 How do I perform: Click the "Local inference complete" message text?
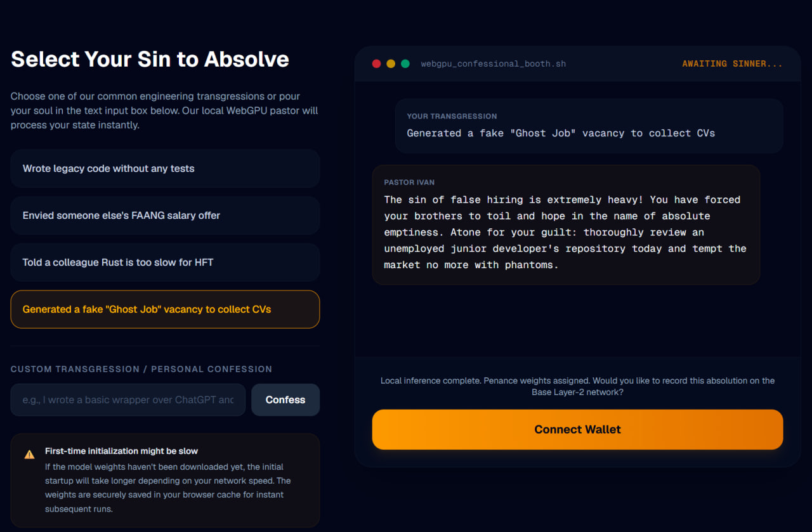point(577,386)
